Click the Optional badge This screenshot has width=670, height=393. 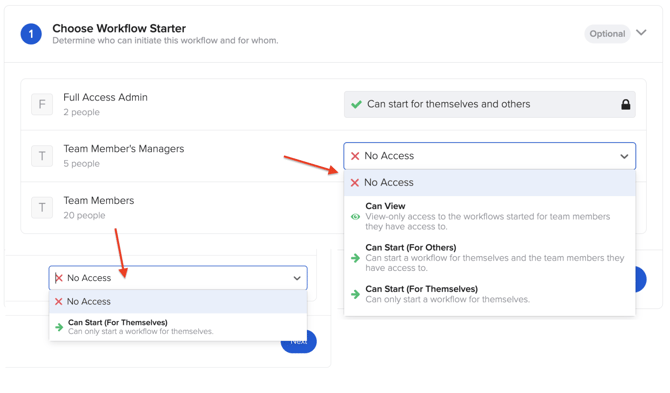tap(607, 34)
